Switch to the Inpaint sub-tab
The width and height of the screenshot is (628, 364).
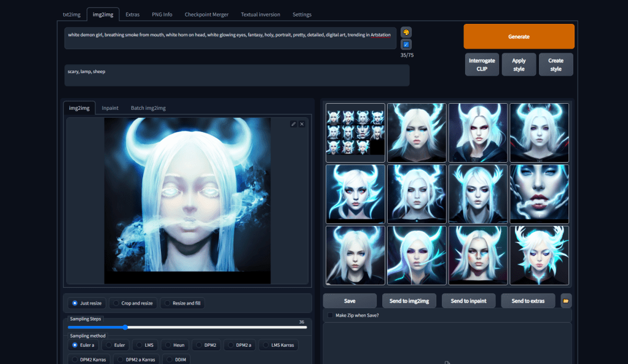[x=110, y=108]
